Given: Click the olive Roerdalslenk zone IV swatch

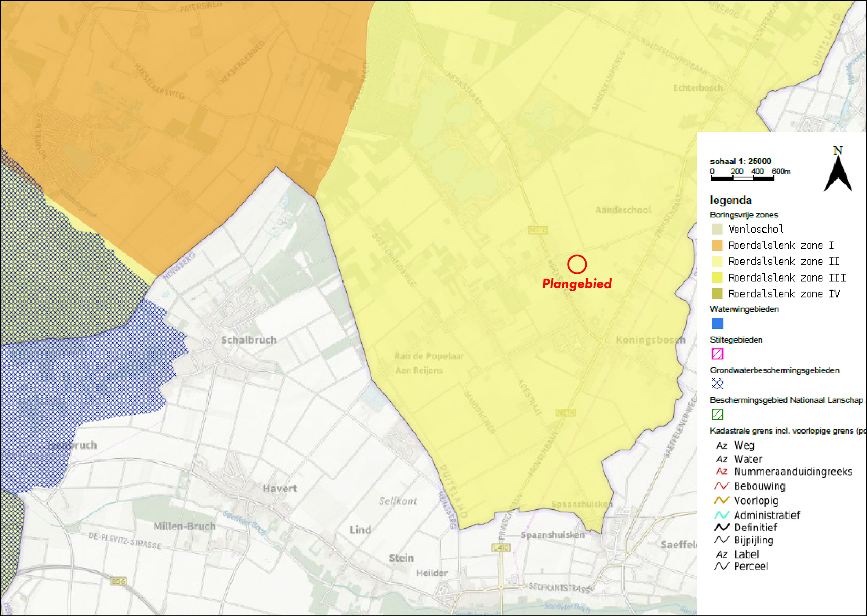Looking at the screenshot, I should click(x=717, y=294).
